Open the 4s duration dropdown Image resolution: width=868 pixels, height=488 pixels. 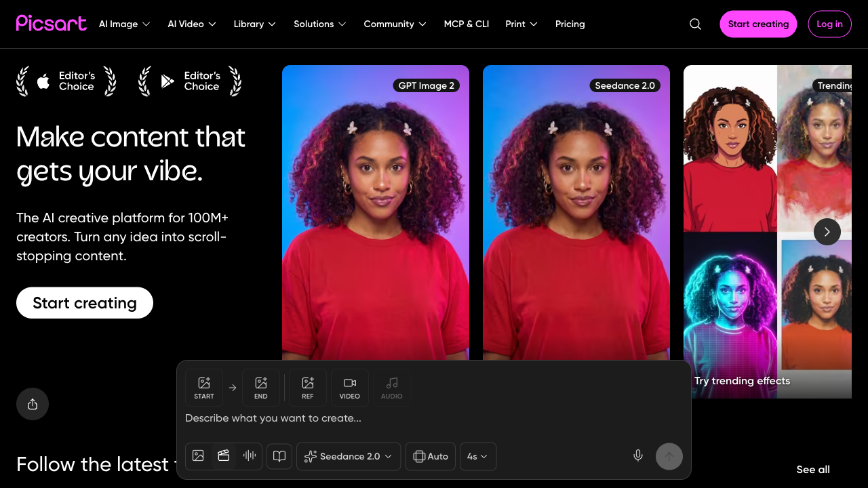tap(478, 456)
